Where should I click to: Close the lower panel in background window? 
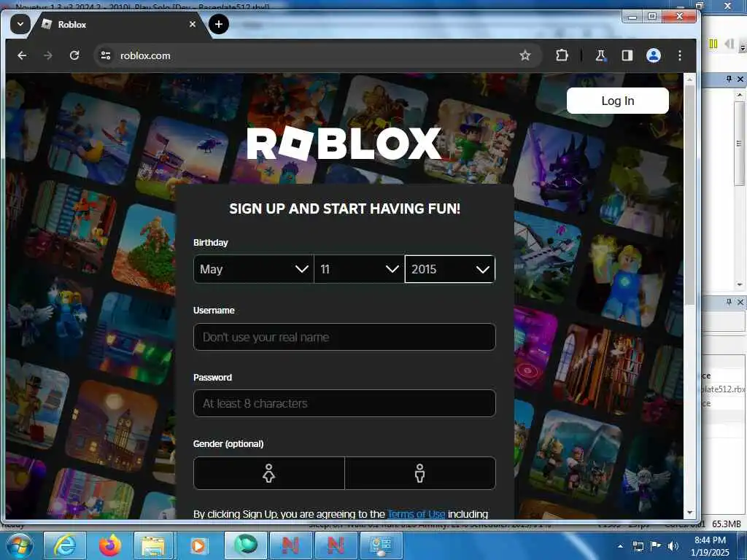pyautogui.click(x=740, y=302)
